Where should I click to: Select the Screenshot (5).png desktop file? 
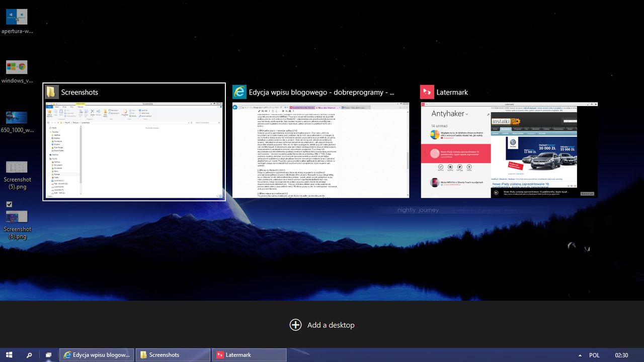pyautogui.click(x=17, y=174)
